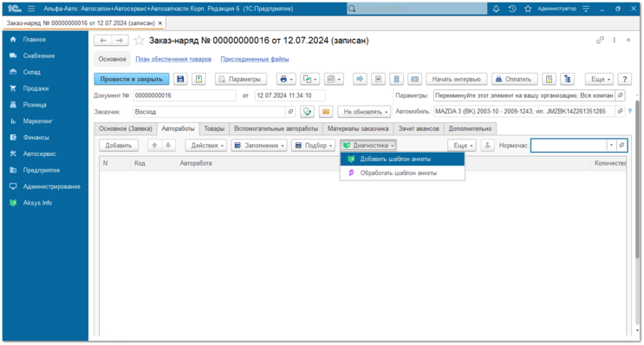Save the document with floppy disk icon
The height and width of the screenshot is (345, 644).
[180, 79]
